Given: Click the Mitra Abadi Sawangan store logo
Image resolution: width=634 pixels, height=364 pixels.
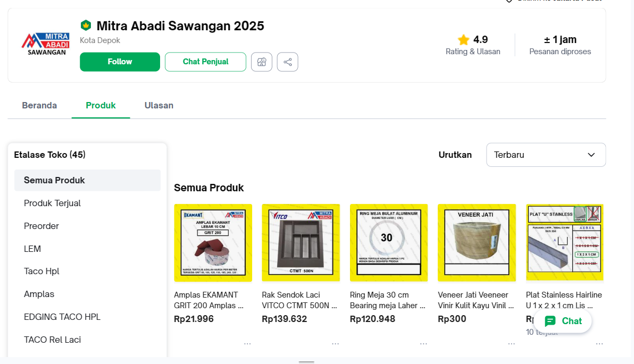Looking at the screenshot, I should 45,44.
